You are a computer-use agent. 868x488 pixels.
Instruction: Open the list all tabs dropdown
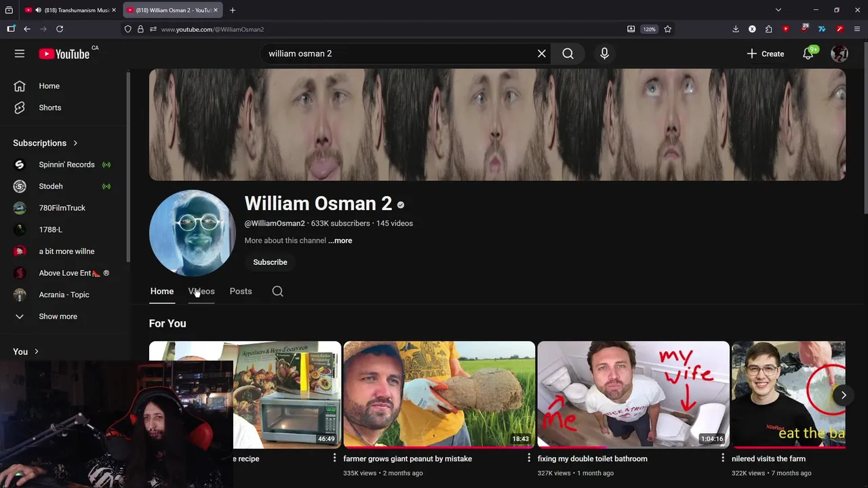[778, 10]
